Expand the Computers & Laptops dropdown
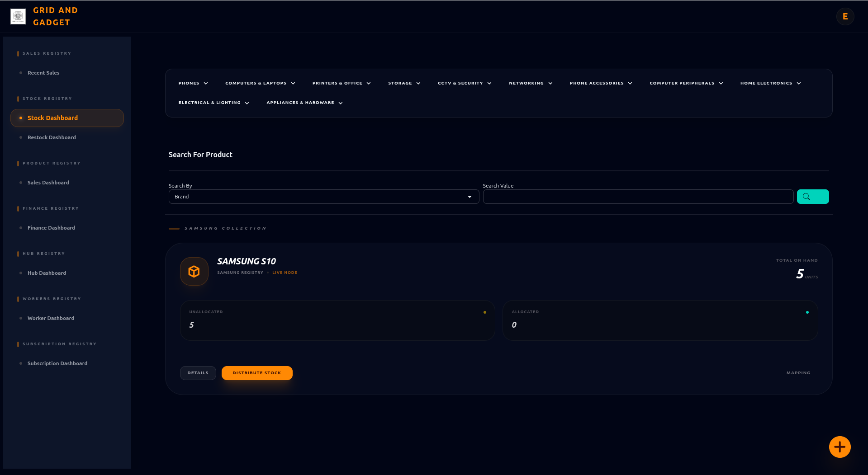Viewport: 868px width, 475px height. point(260,83)
